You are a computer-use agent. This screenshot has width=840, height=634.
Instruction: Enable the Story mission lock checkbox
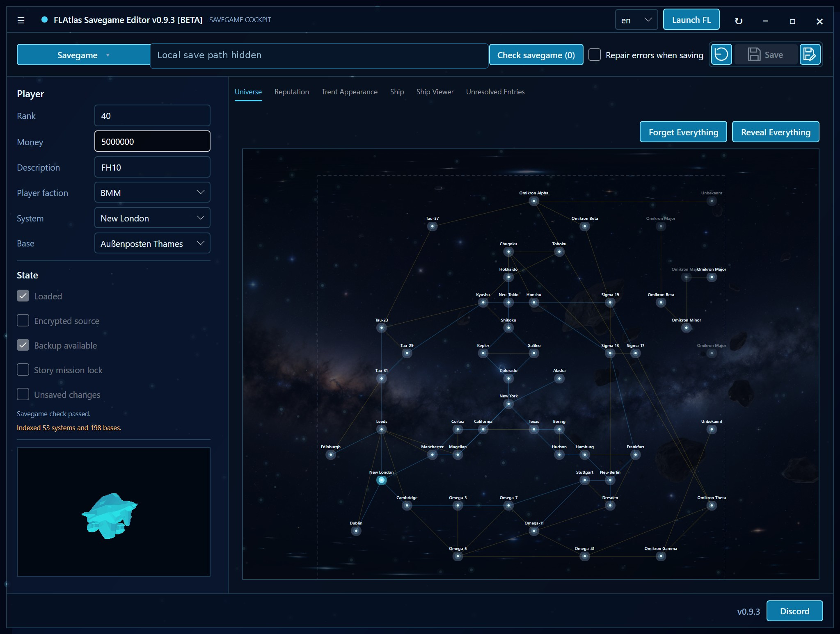pos(23,369)
